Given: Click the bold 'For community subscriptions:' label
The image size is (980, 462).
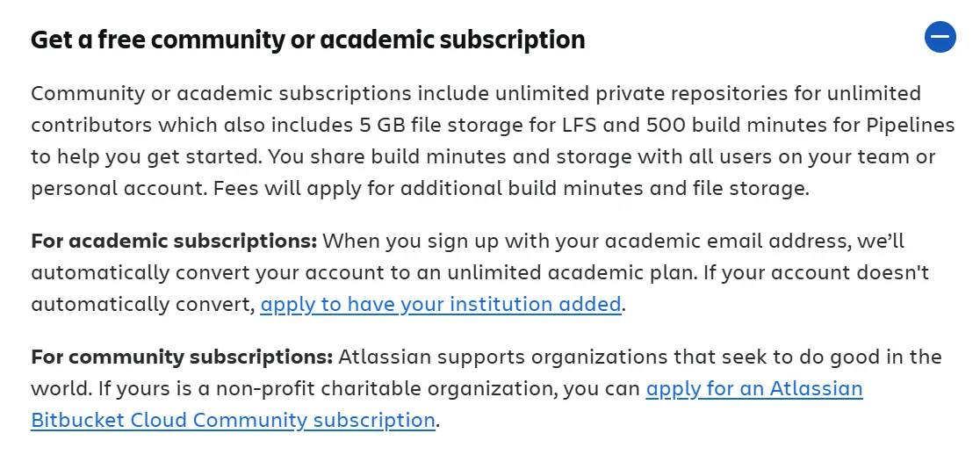Looking at the screenshot, I should coord(182,357).
